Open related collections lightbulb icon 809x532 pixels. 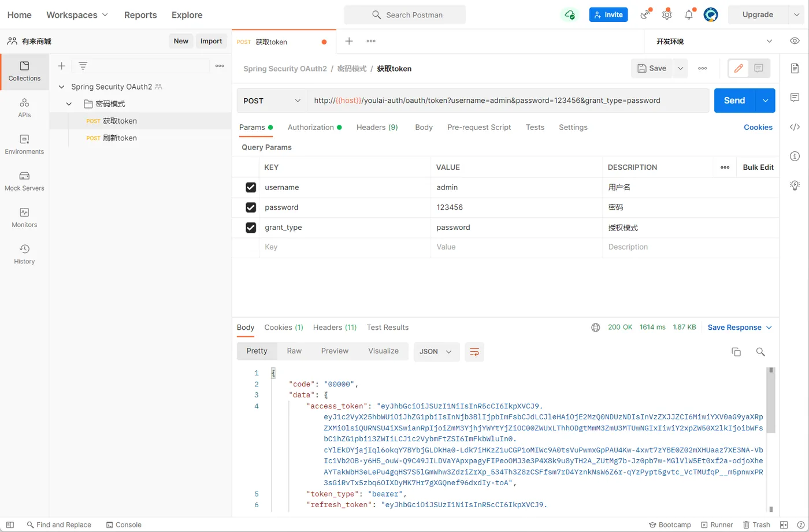795,185
